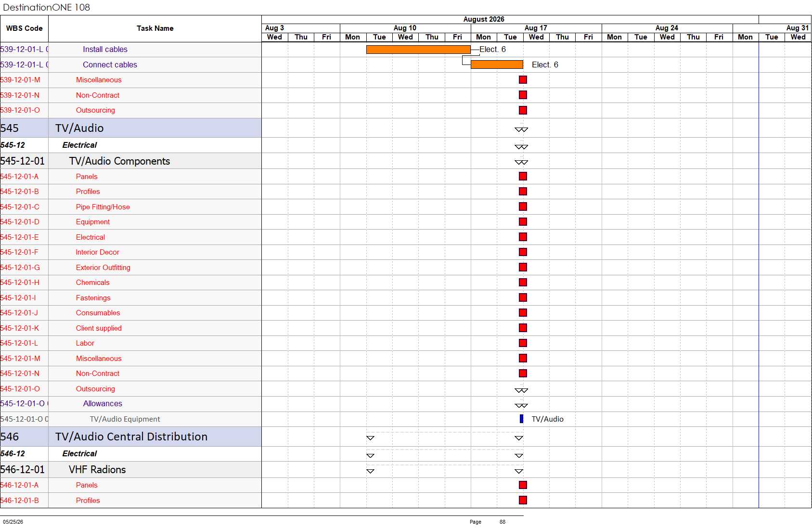Image resolution: width=812 pixels, height=528 pixels.
Task: Click the end marker of VHF Radions summary
Action: click(x=519, y=471)
